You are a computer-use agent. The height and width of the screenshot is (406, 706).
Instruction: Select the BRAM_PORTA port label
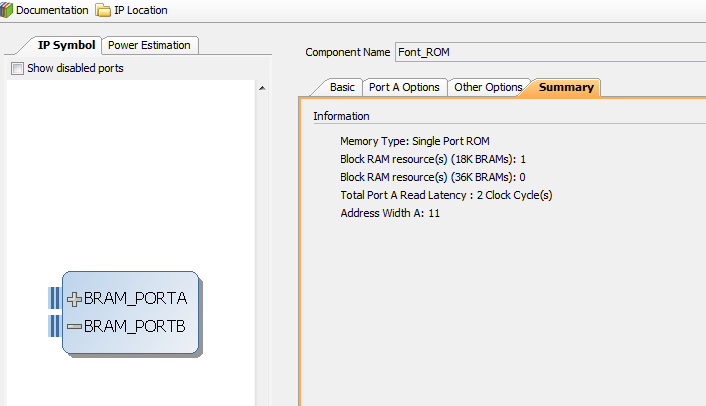coord(135,298)
